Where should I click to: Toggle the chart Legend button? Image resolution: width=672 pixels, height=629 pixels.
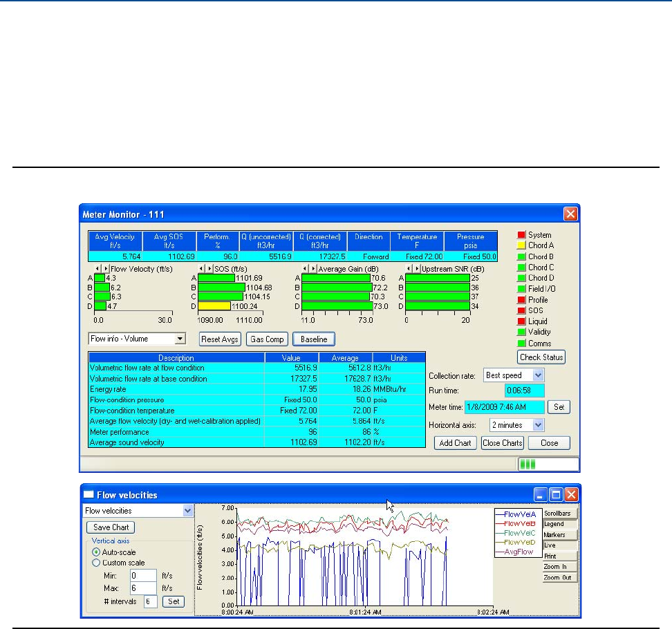(560, 524)
